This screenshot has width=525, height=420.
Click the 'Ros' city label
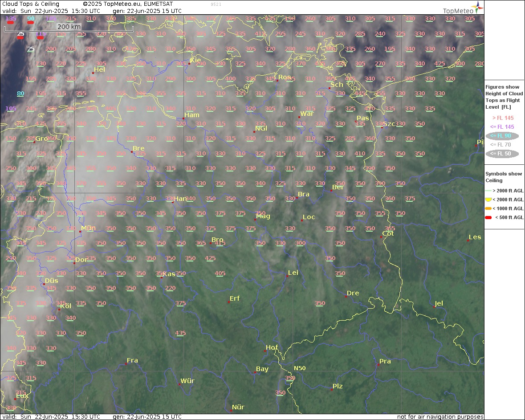[x=285, y=77]
